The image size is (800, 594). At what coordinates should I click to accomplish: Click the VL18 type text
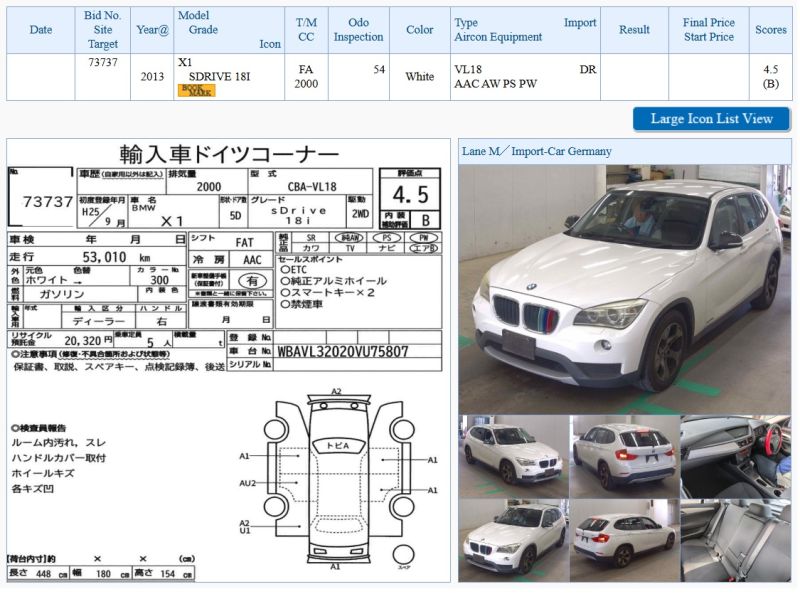click(x=468, y=69)
